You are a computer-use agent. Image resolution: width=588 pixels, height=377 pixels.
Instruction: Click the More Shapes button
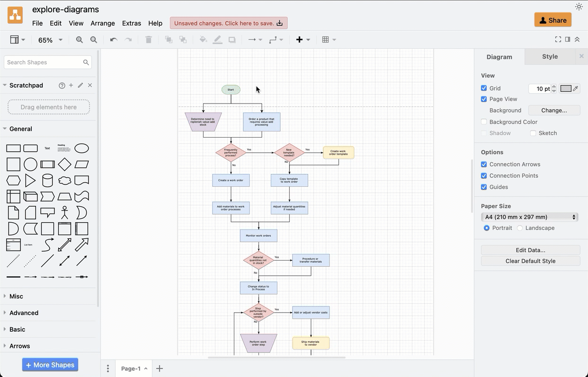point(50,364)
